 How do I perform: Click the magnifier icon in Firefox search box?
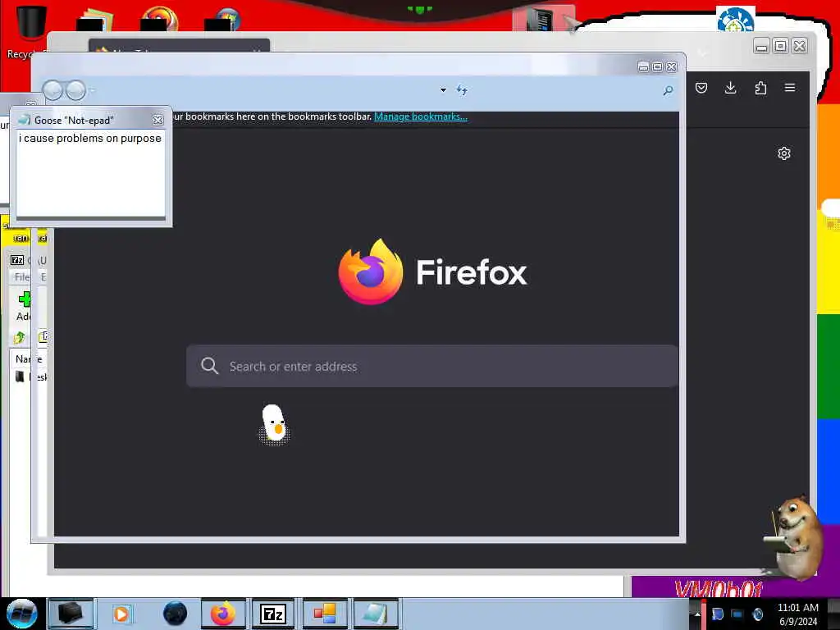tap(209, 366)
